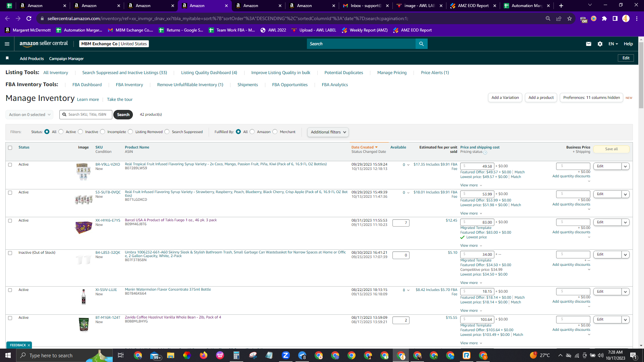Bookmark this page with the star icon
This screenshot has width=644, height=362.
click(x=570, y=18)
